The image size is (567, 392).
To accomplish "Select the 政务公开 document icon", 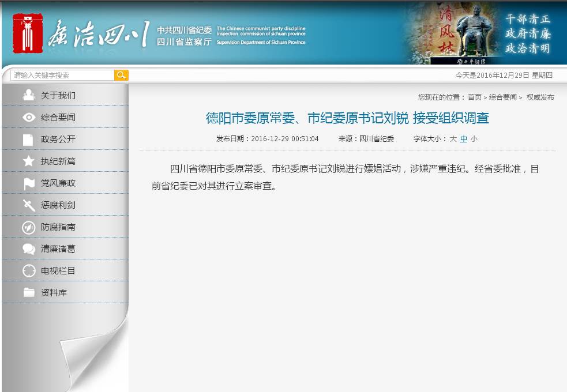I will [x=29, y=139].
